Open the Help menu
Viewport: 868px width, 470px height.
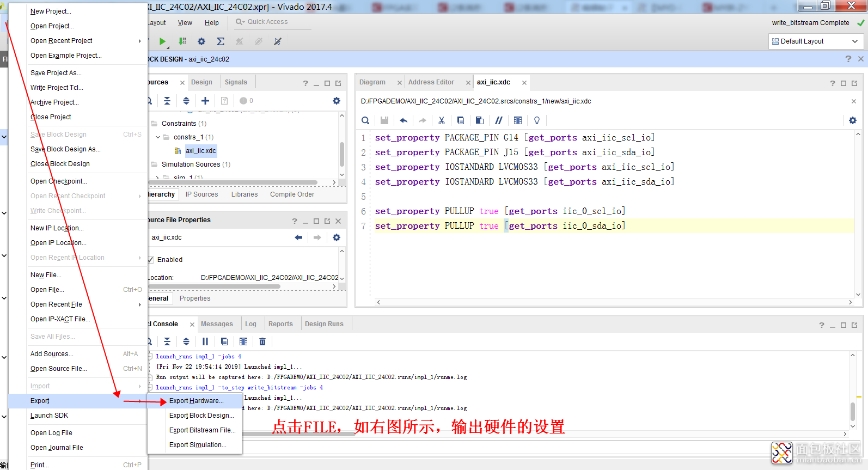point(212,23)
